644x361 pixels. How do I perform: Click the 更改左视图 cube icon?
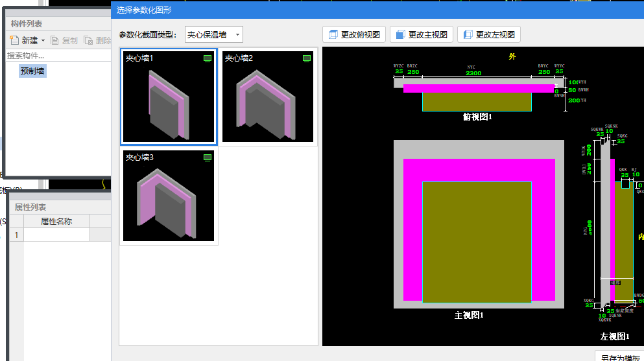468,34
